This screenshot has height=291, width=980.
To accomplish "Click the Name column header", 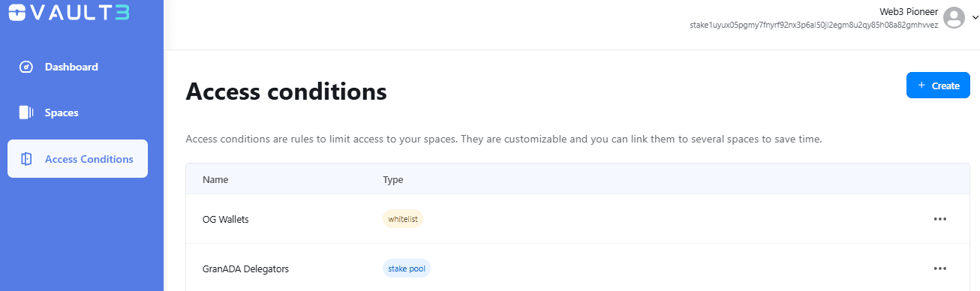I will coord(215,180).
